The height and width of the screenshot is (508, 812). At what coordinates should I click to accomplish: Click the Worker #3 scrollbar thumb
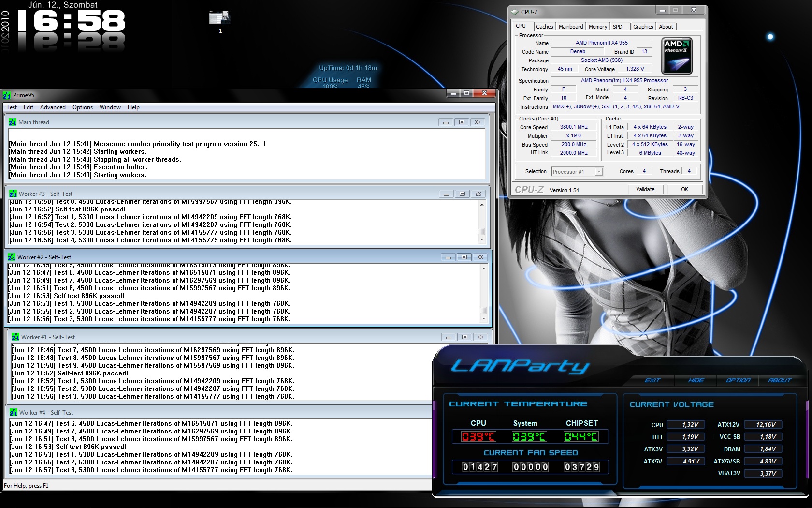[x=482, y=231]
